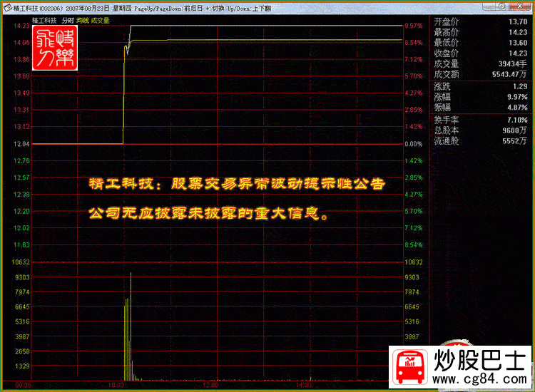Image resolution: width=535 pixels, height=392 pixels.
Task: Select the 分时 chart label
Action: tap(68, 21)
